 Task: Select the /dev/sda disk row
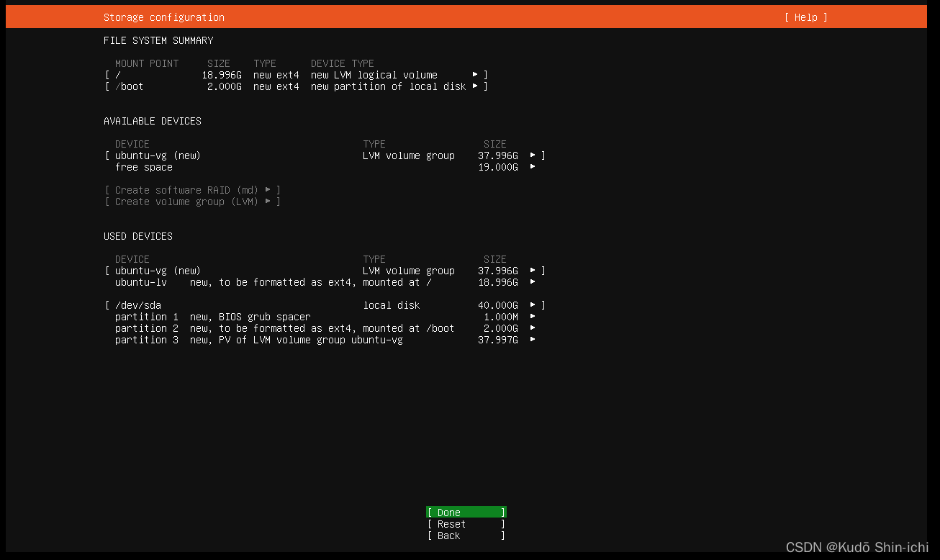point(325,305)
